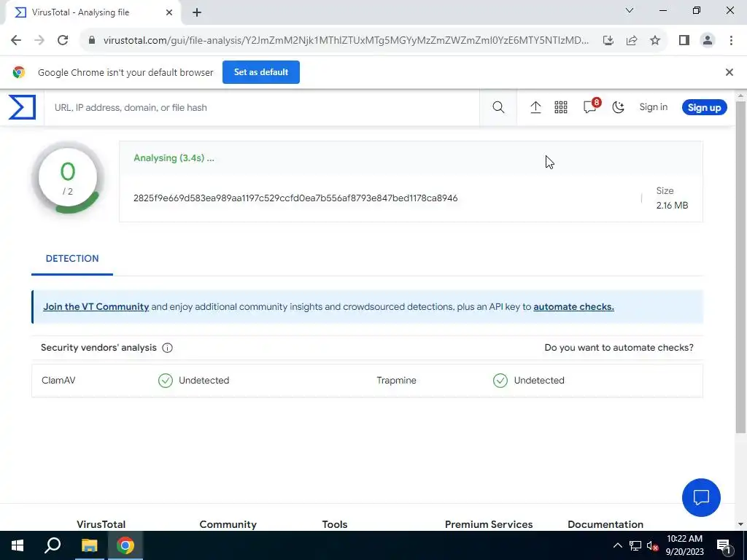Open the blue chat bubble button
This screenshot has width=747, height=560.
pos(701,497)
